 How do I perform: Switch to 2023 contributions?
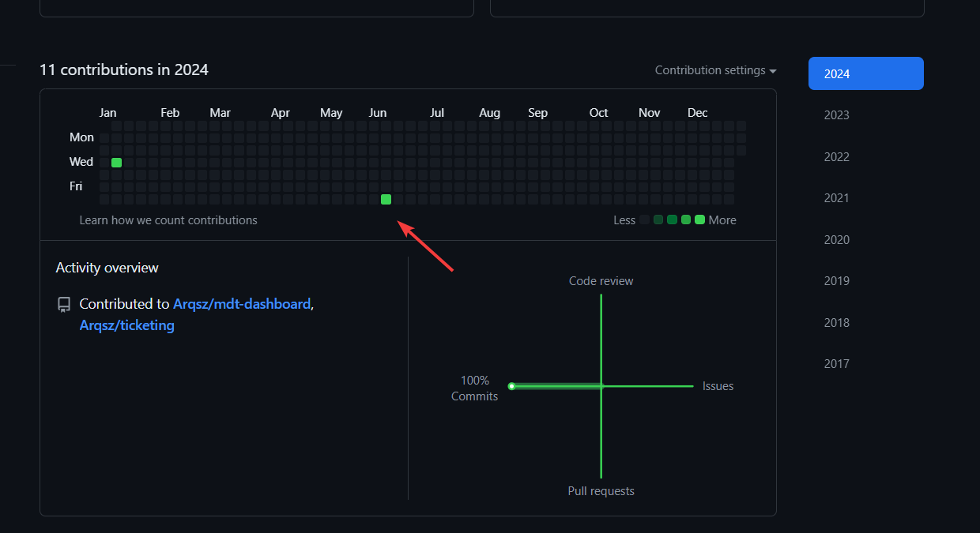(836, 115)
